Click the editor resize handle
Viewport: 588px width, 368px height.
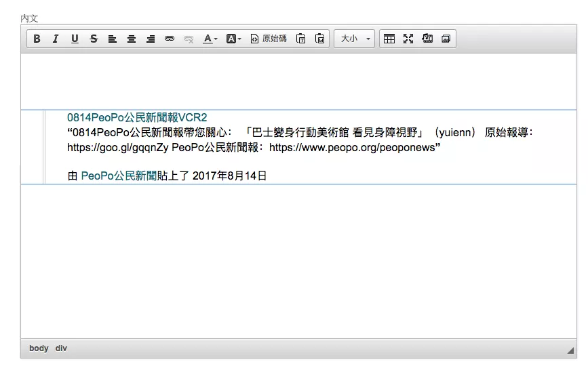570,351
